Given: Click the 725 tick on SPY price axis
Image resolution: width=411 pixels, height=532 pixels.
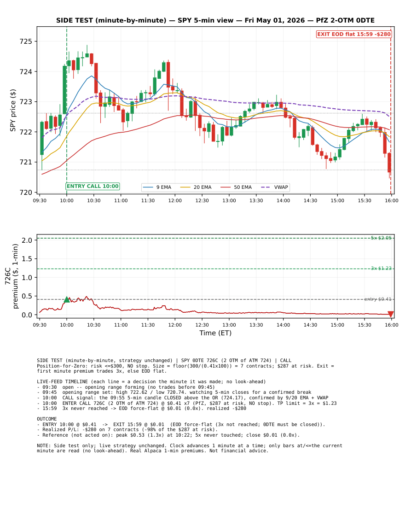Looking at the screenshot, I should point(26,41).
